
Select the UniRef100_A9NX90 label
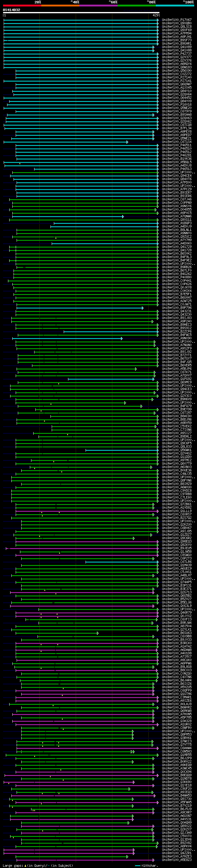point(177,338)
